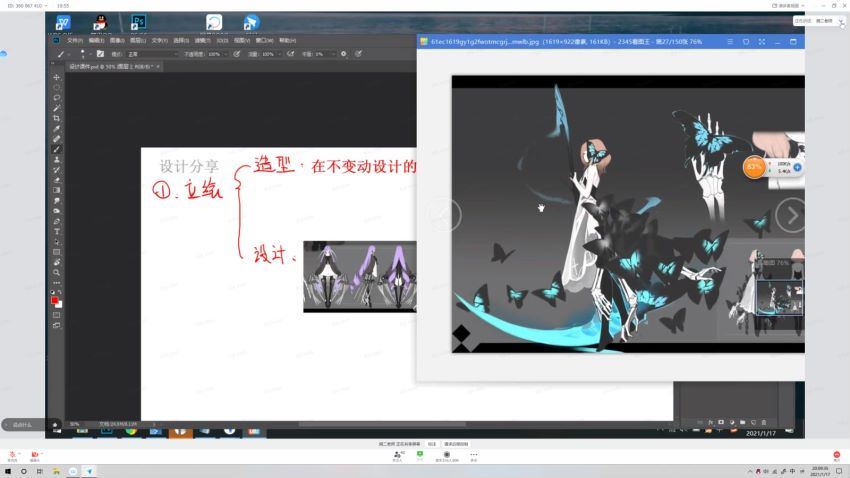
Task: Open brush smoothing options gear
Action: pyautogui.click(x=344, y=54)
